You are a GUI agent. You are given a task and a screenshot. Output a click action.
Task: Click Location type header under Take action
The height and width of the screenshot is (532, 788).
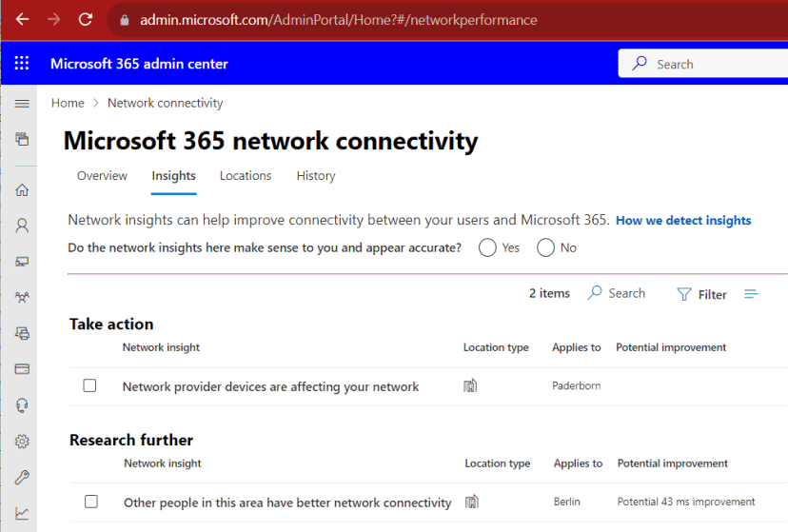[x=496, y=347]
